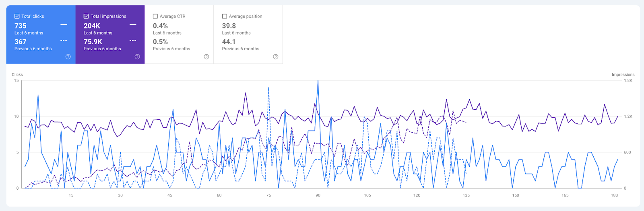Viewport: 644px width, 211px height.
Task: Click the 'Previous 6 months' text under 44.1
Action: pyautogui.click(x=241, y=49)
